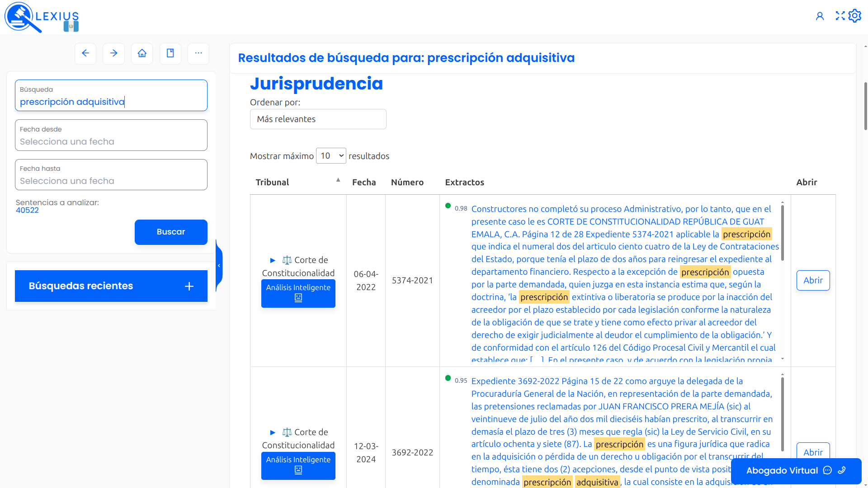The width and height of the screenshot is (868, 488).
Task: Open the settings gear icon
Action: coord(855,15)
